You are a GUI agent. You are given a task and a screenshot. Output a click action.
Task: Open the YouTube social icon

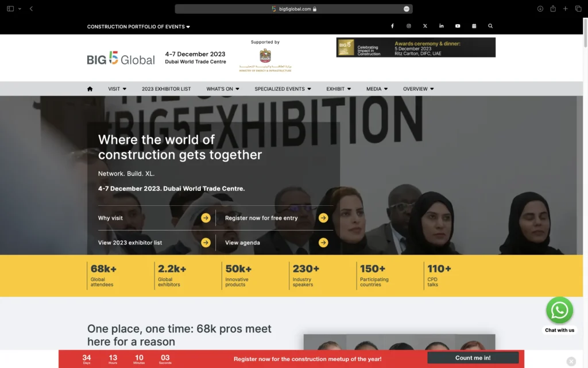coord(458,26)
